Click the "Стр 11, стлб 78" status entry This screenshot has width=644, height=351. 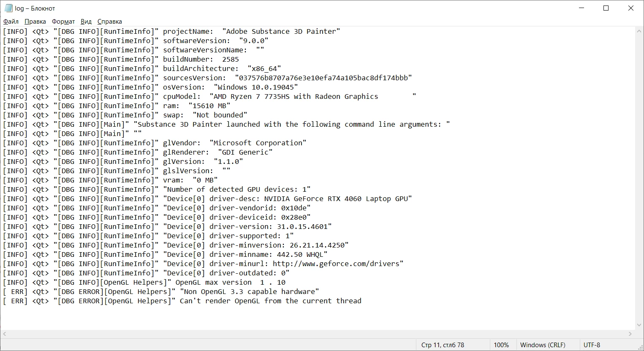[443, 345]
